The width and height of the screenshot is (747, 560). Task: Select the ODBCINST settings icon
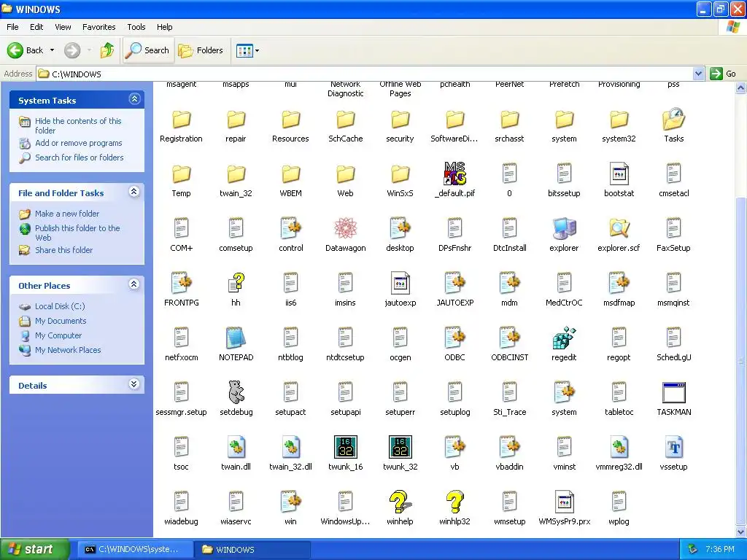(x=510, y=338)
